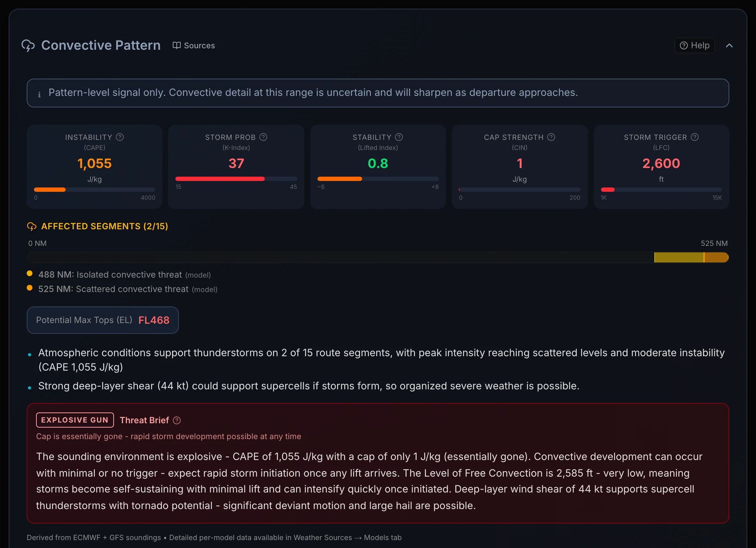Select 488 NM isolated convective threat row
The height and width of the screenshot is (548, 756).
(119, 275)
